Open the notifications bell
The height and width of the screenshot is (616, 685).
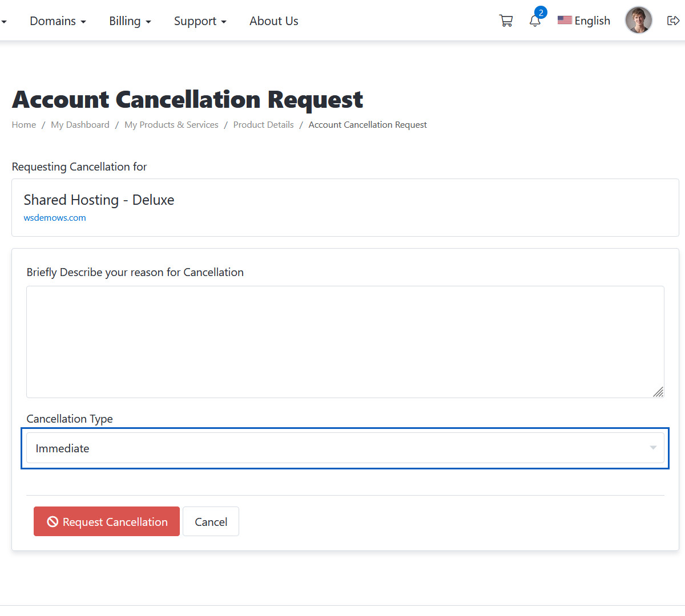click(535, 21)
